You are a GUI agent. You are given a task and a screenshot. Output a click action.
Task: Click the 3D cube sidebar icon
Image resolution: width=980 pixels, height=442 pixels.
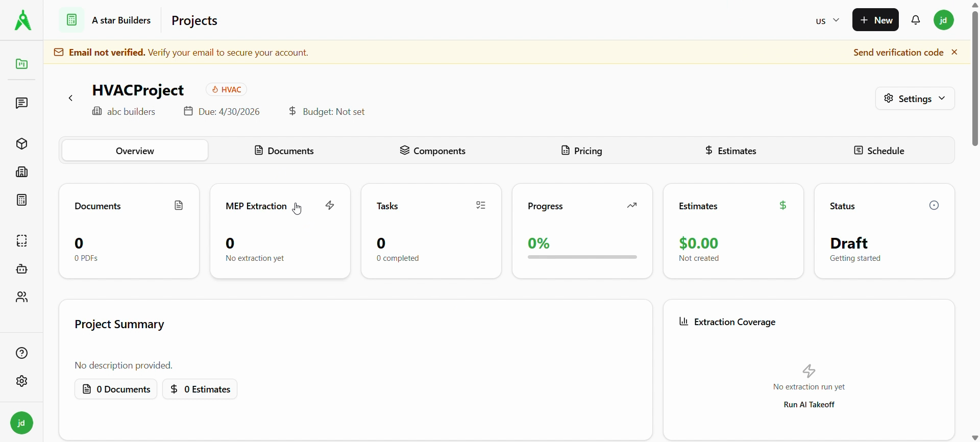coord(21,144)
